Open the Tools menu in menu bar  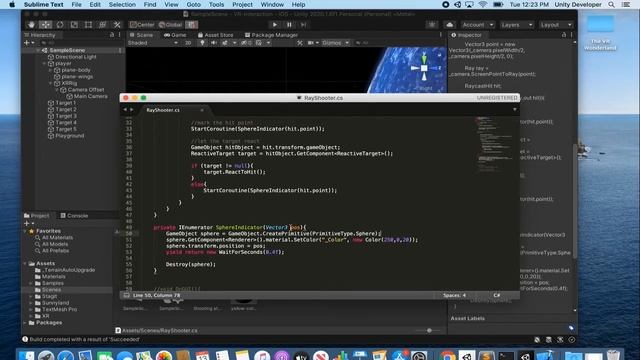pos(216,4)
